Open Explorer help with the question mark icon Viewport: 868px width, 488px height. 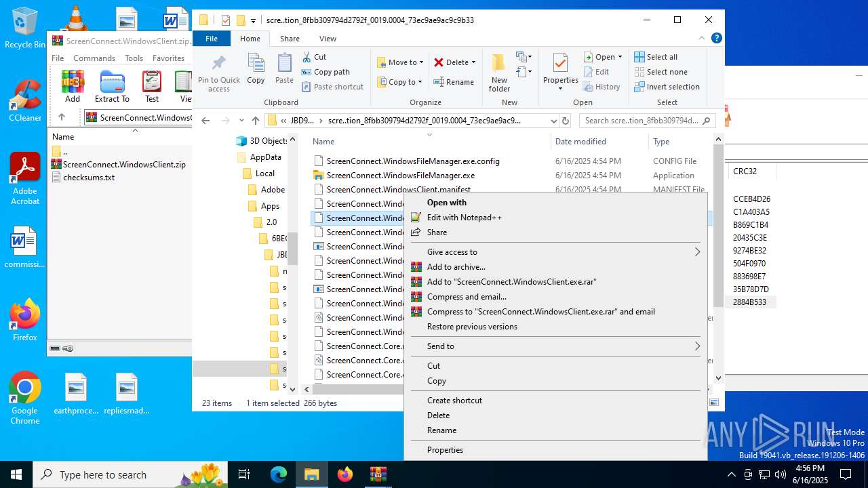click(716, 39)
